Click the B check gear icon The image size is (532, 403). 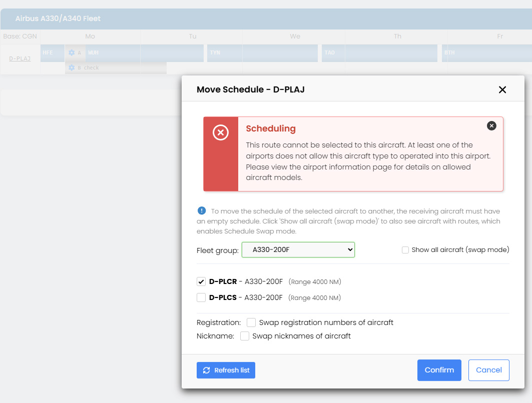[x=72, y=67]
